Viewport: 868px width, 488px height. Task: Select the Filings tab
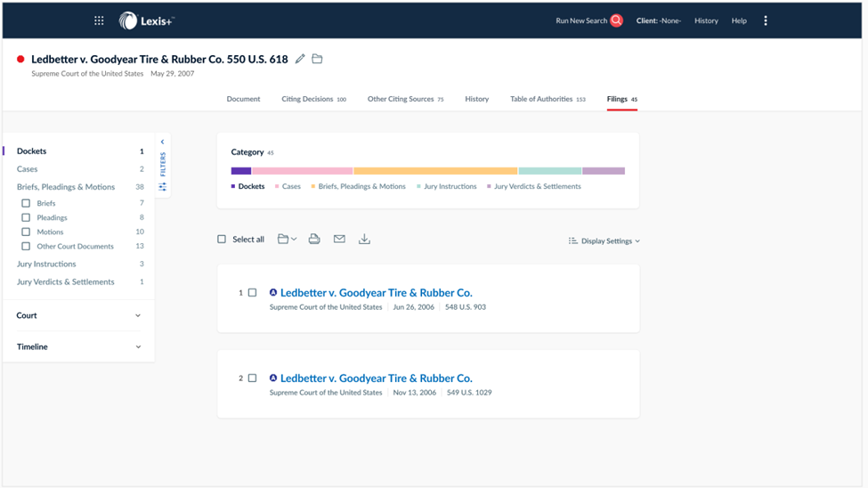(621, 99)
